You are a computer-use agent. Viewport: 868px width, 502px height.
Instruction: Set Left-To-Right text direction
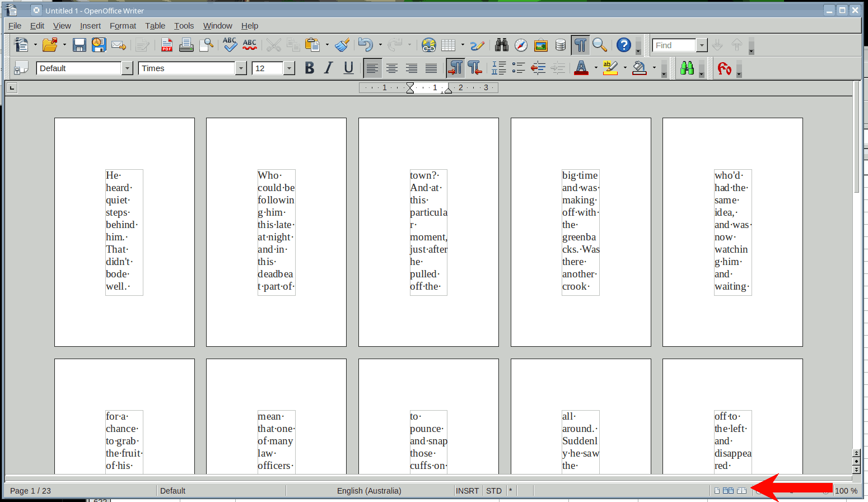point(456,68)
